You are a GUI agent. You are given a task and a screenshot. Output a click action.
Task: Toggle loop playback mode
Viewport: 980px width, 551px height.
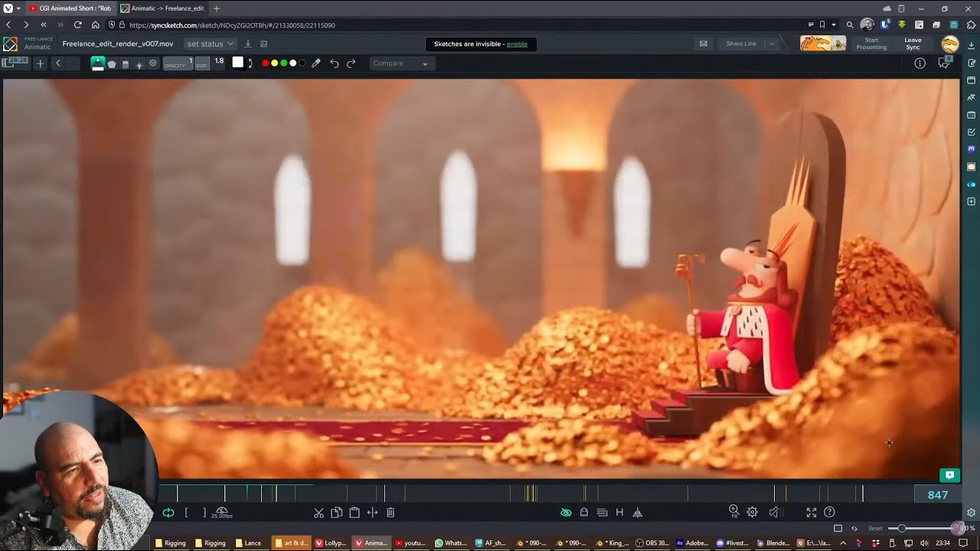point(168,513)
